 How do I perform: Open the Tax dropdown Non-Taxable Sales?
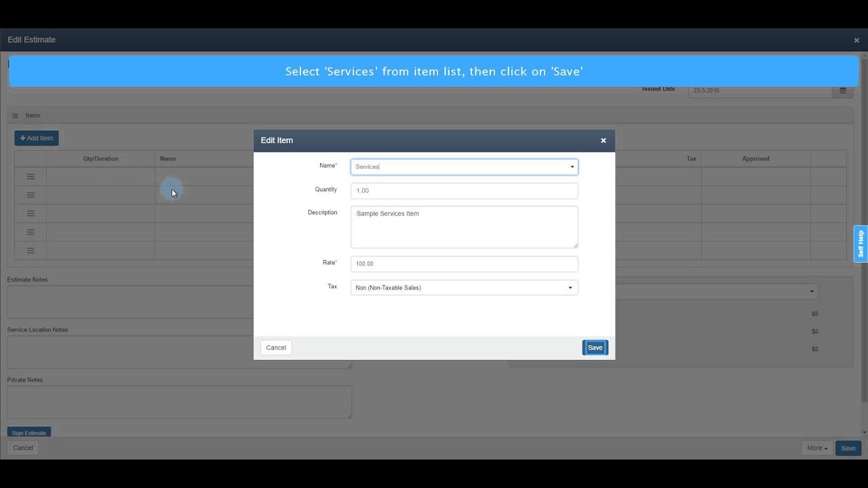pyautogui.click(x=465, y=287)
